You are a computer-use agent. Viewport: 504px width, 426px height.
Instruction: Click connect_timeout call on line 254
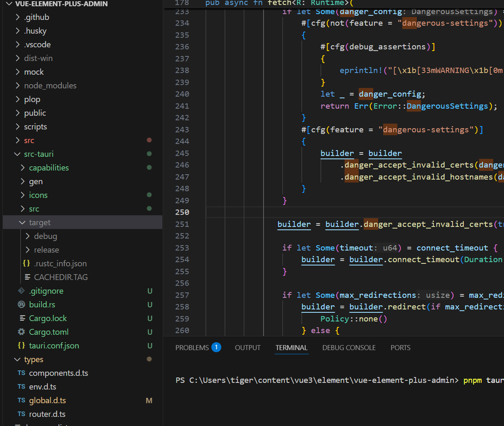[423, 259]
